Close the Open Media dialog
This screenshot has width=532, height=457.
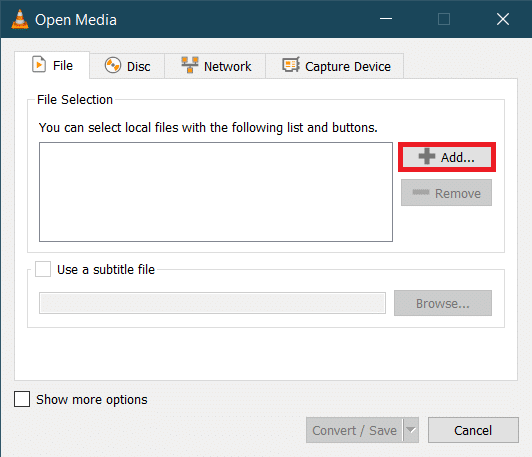click(x=503, y=19)
